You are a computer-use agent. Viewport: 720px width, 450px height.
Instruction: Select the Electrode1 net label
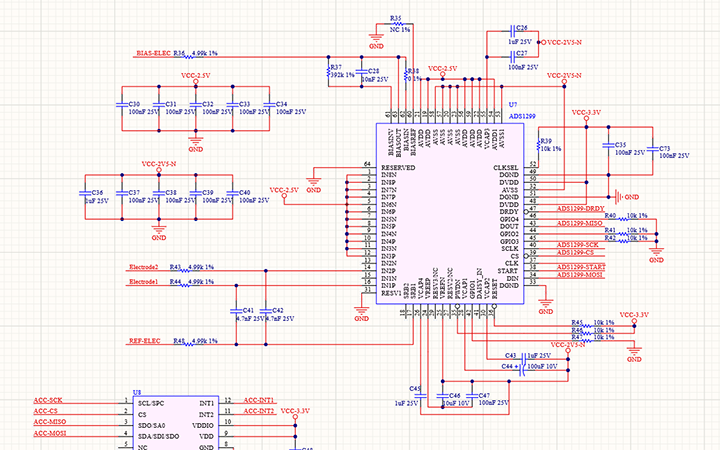pos(144,282)
